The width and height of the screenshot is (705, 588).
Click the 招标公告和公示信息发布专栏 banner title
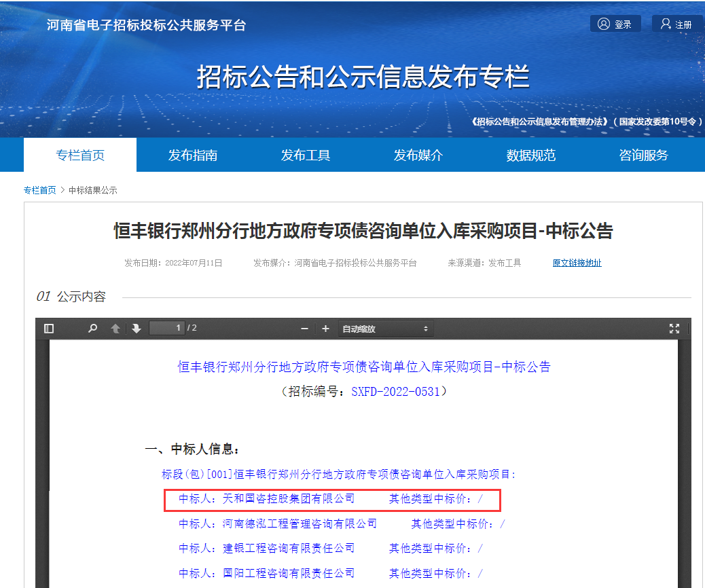point(363,77)
